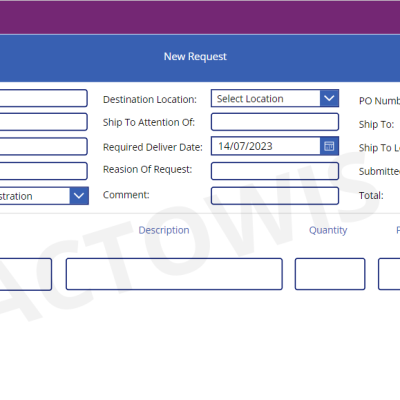Click the Ship To Attention Of input
The width and height of the screenshot is (400, 400).
[x=275, y=122]
